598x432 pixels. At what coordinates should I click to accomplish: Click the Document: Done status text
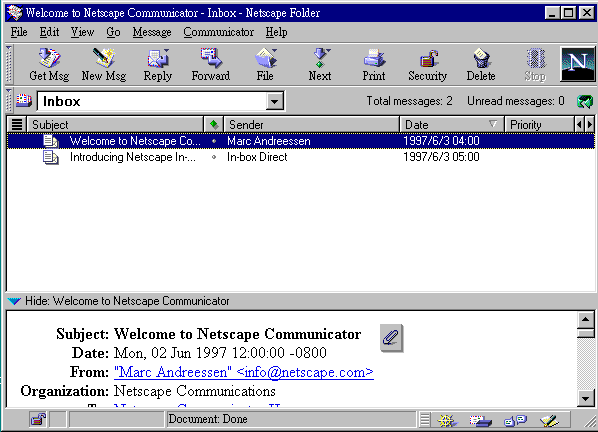[x=208, y=419]
